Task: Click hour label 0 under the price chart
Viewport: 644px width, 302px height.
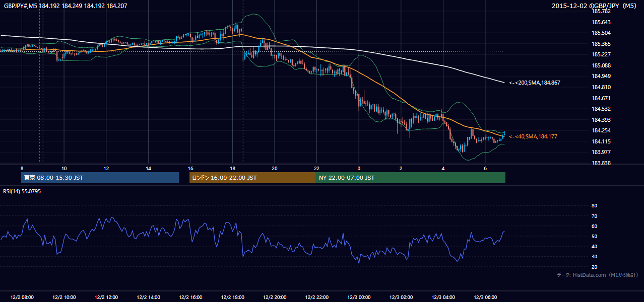Action: (359, 168)
